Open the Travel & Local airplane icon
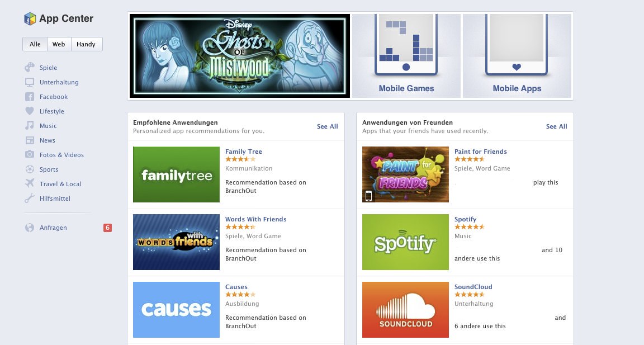The height and width of the screenshot is (345, 644). click(x=30, y=183)
